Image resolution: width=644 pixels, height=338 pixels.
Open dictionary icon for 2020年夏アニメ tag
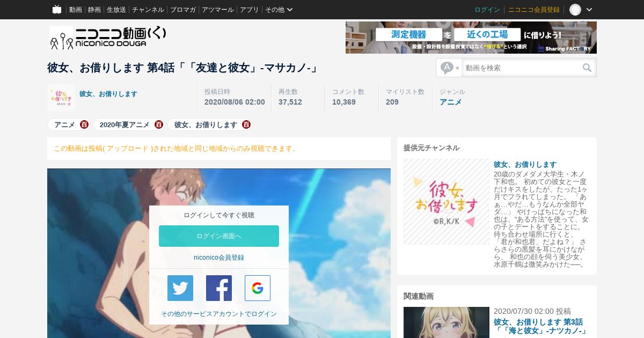pyautogui.click(x=159, y=124)
